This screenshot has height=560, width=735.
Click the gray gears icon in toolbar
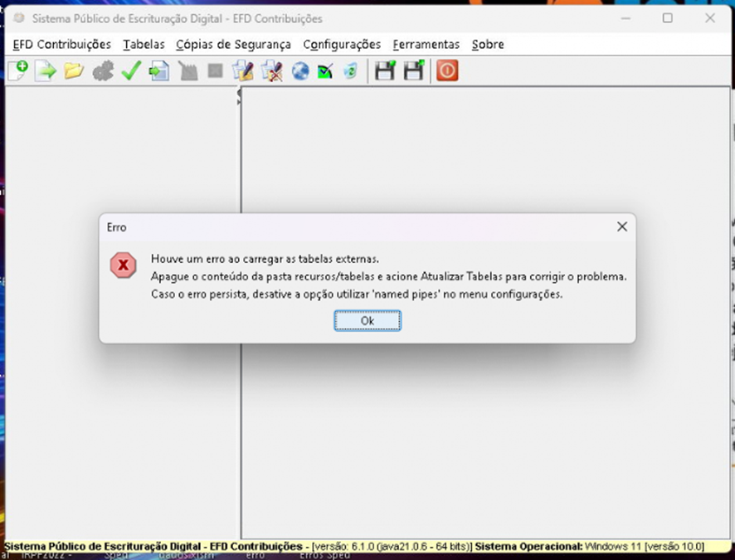(x=102, y=71)
